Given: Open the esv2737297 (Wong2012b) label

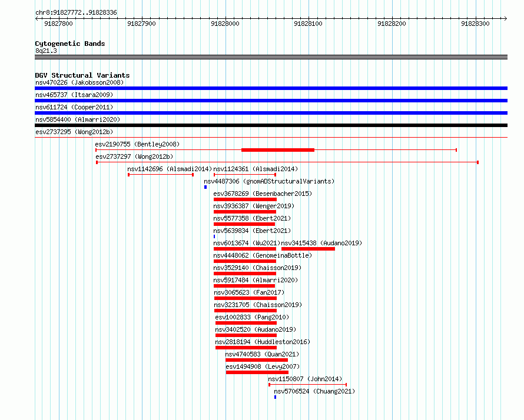Looking at the screenshot, I should (x=134, y=156).
